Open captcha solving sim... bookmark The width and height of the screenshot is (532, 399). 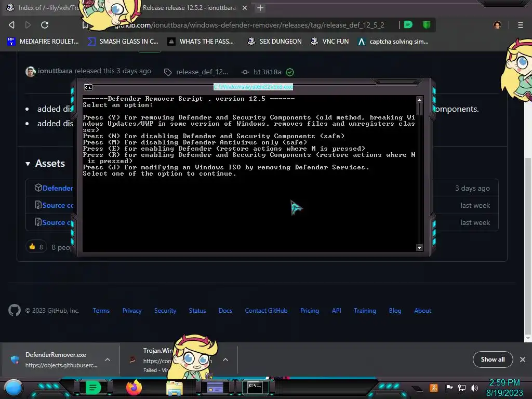pyautogui.click(x=393, y=42)
